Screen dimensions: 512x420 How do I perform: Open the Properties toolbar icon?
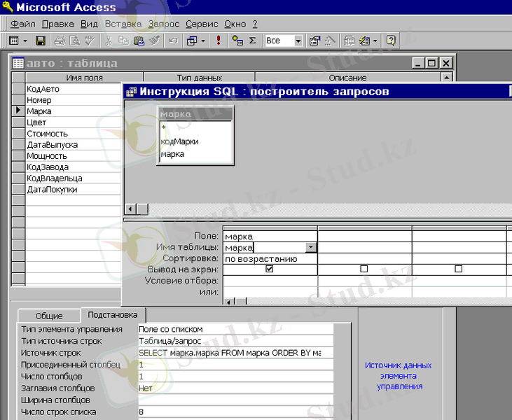click(x=314, y=41)
